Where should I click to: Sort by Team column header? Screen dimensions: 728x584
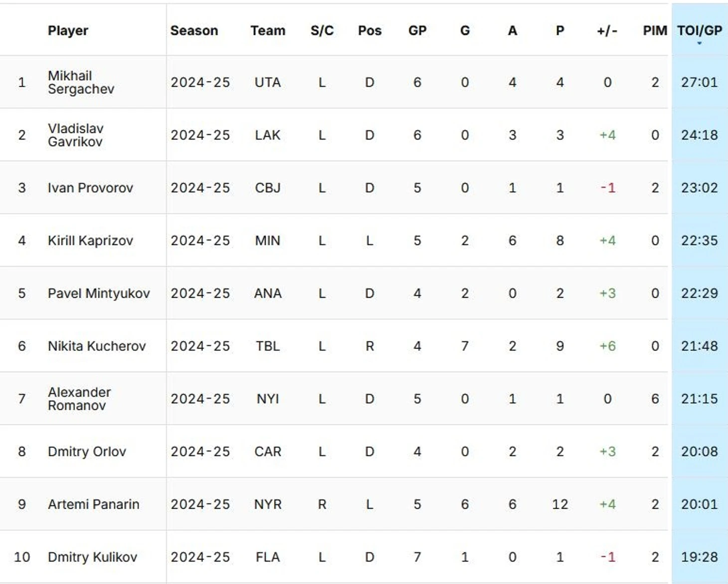(268, 30)
